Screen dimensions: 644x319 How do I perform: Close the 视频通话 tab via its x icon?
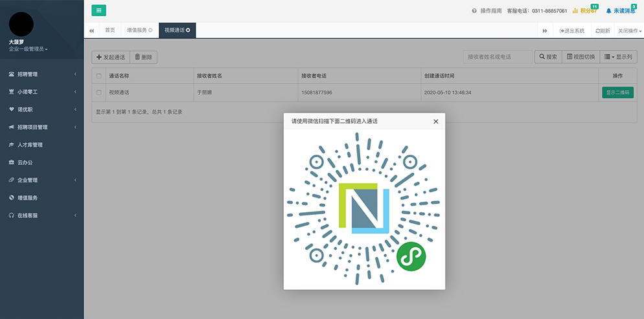[x=188, y=30]
